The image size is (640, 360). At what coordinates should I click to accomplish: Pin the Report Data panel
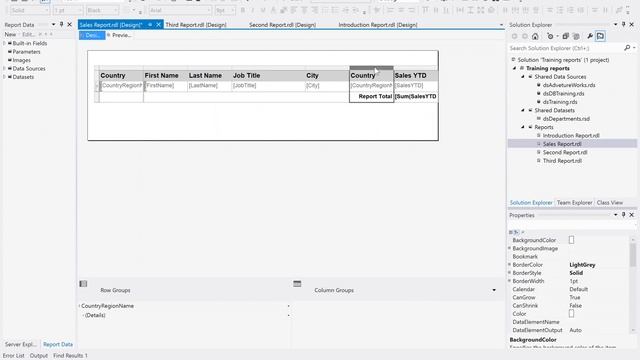click(62, 25)
